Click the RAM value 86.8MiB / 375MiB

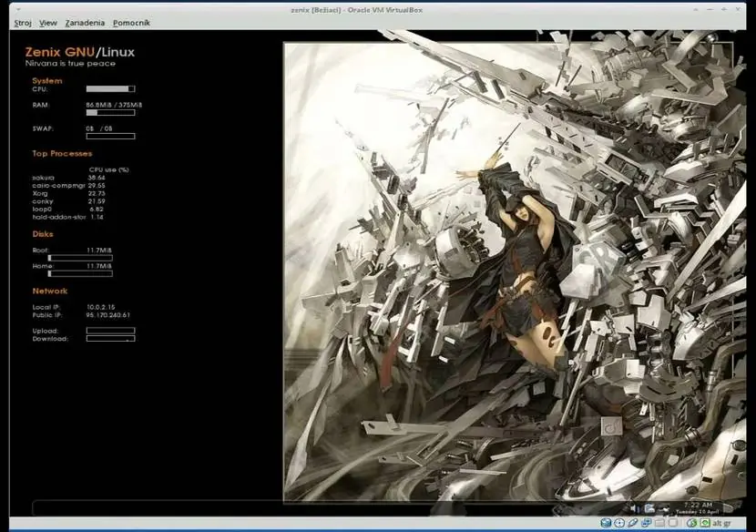[x=114, y=105]
